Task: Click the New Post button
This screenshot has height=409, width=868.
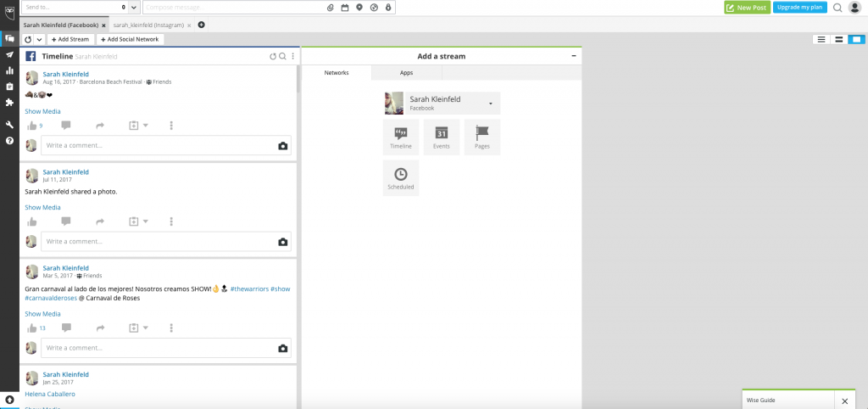Action: click(x=747, y=8)
